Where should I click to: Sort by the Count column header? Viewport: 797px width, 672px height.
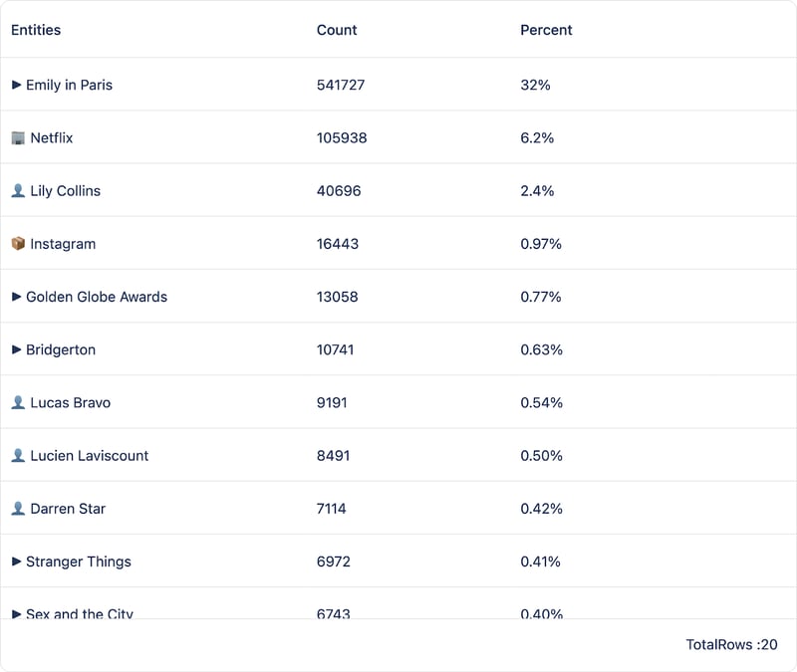pos(337,30)
